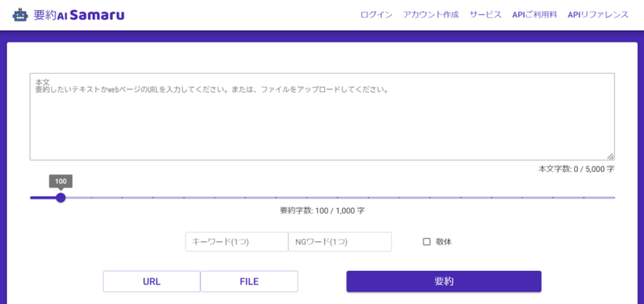
Task: Go to アカウント作成 in the navigation
Action: [x=431, y=15]
